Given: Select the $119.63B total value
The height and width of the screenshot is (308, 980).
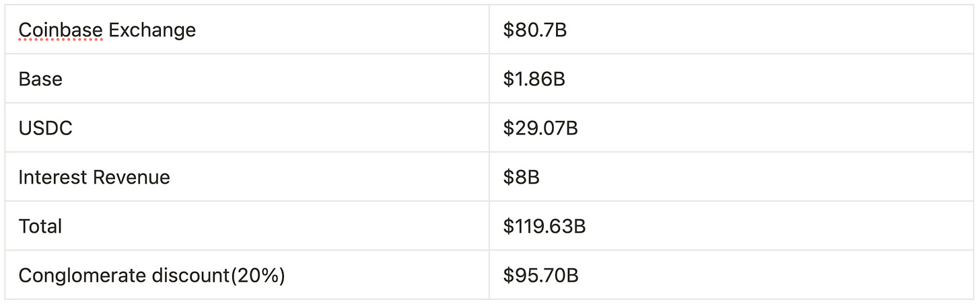Looking at the screenshot, I should pyautogui.click(x=544, y=226).
